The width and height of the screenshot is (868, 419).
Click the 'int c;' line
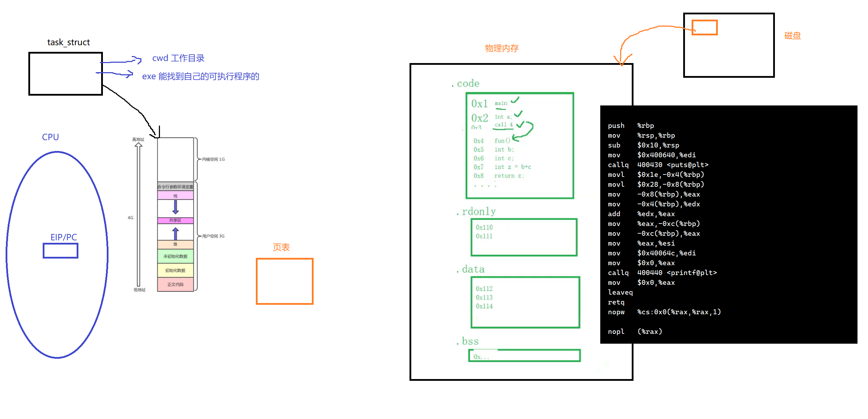click(504, 158)
